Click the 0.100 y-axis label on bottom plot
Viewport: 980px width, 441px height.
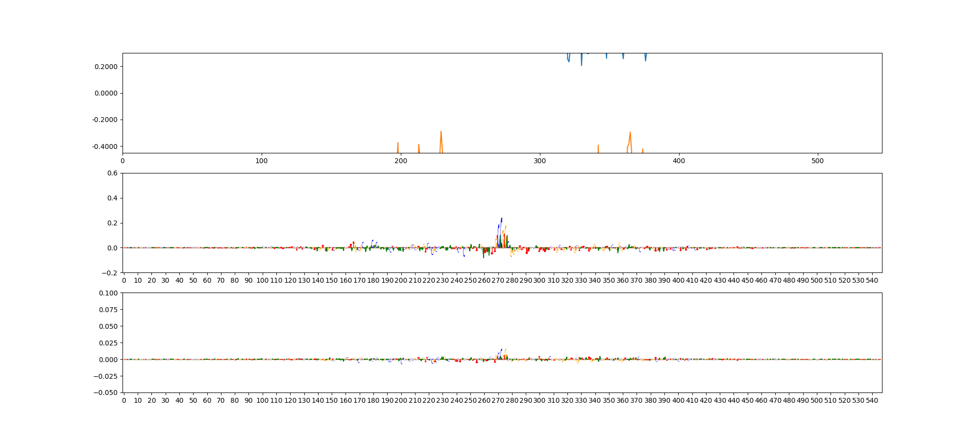pyautogui.click(x=109, y=293)
